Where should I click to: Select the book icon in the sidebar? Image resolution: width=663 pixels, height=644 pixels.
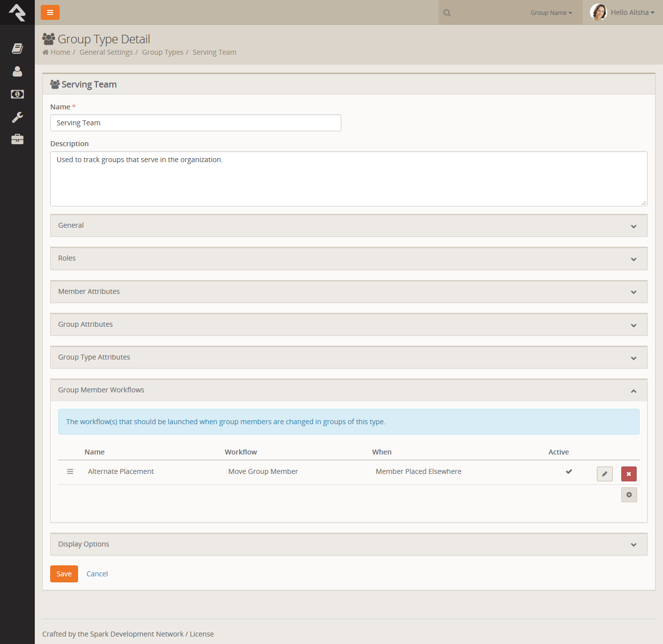pyautogui.click(x=17, y=48)
